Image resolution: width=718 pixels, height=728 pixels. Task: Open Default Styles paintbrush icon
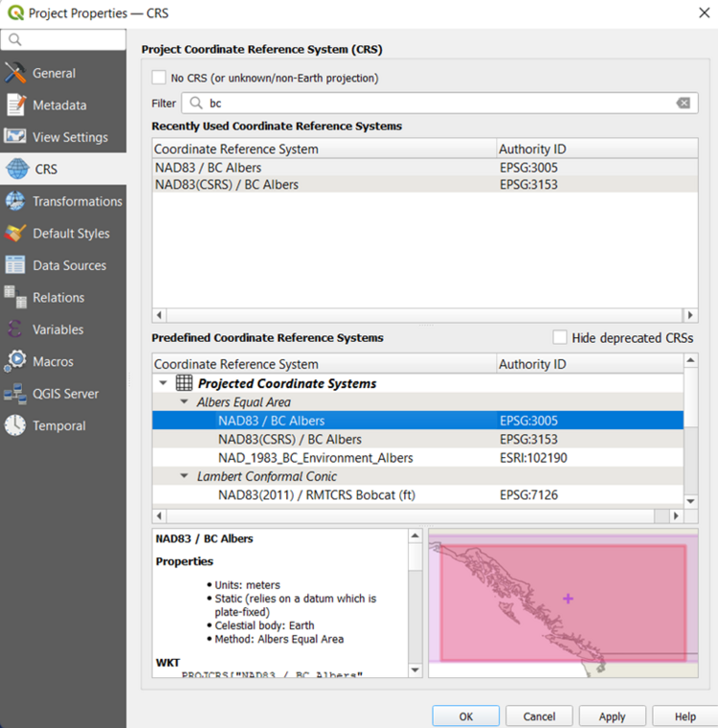click(x=15, y=234)
